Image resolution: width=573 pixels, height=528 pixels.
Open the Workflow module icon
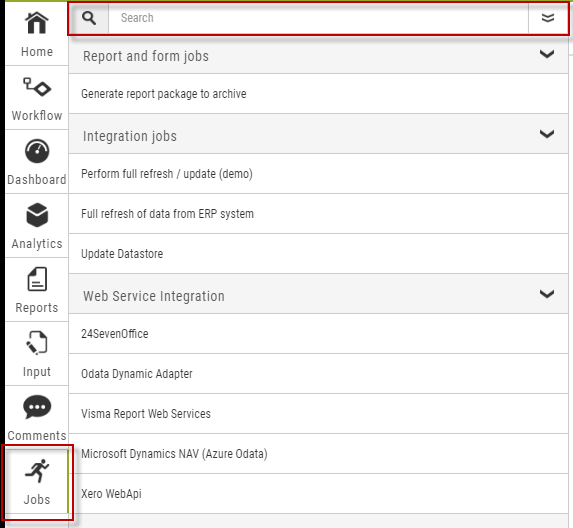(37, 88)
